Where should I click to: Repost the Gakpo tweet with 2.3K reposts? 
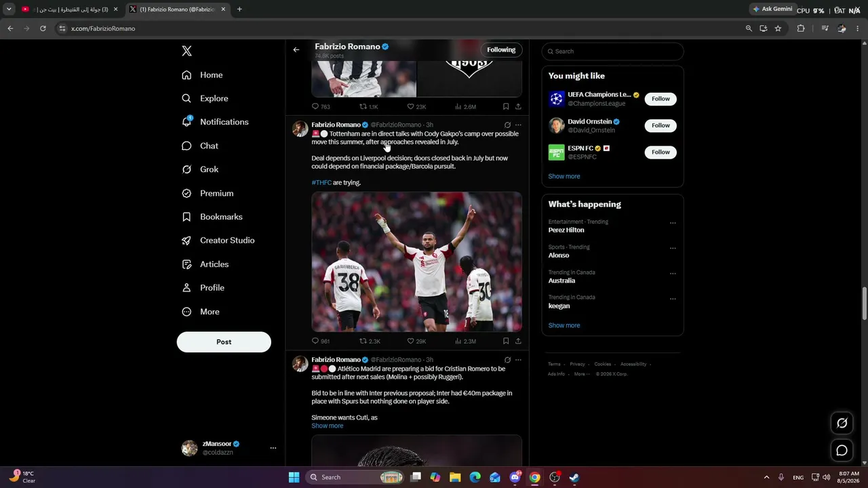click(370, 341)
